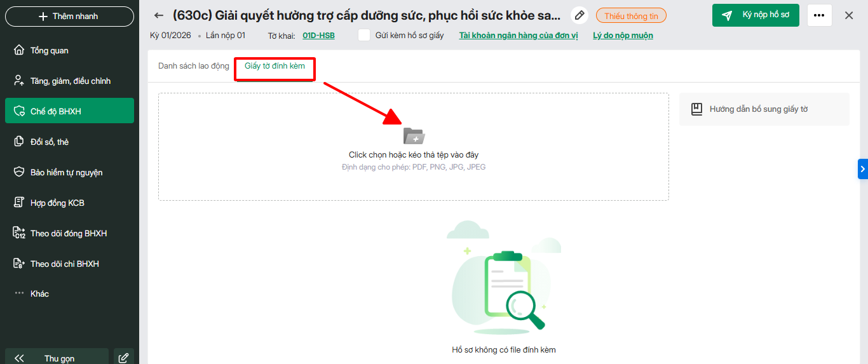Viewport: 868px width, 364px height.
Task: Select the Giấy tờ đính kèm tab
Action: (x=275, y=66)
